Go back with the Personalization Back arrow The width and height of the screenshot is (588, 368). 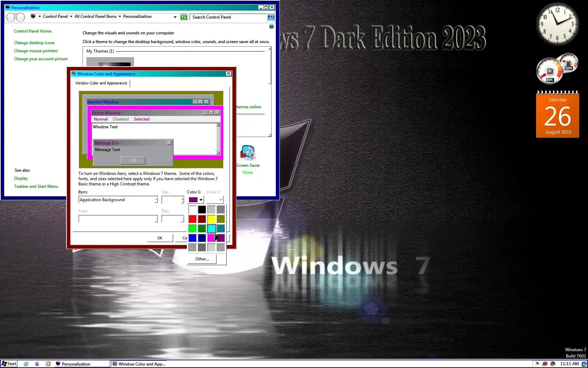pyautogui.click(x=11, y=17)
